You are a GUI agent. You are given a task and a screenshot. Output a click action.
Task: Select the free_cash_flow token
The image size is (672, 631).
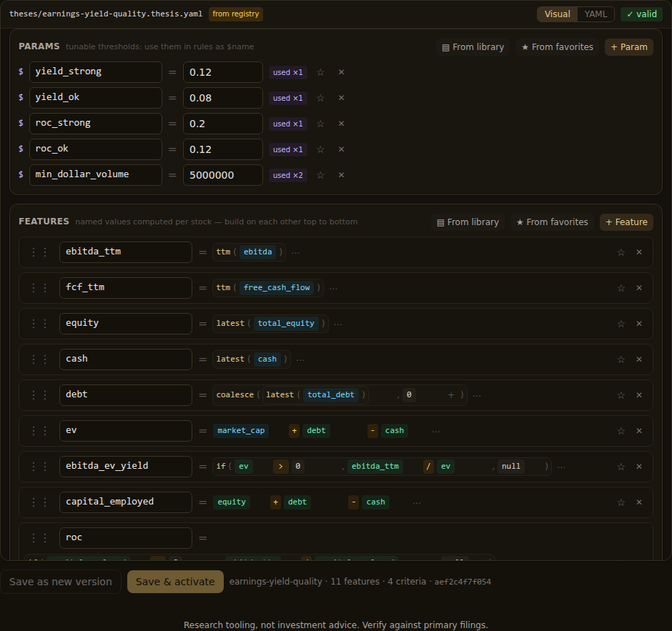[x=277, y=288]
